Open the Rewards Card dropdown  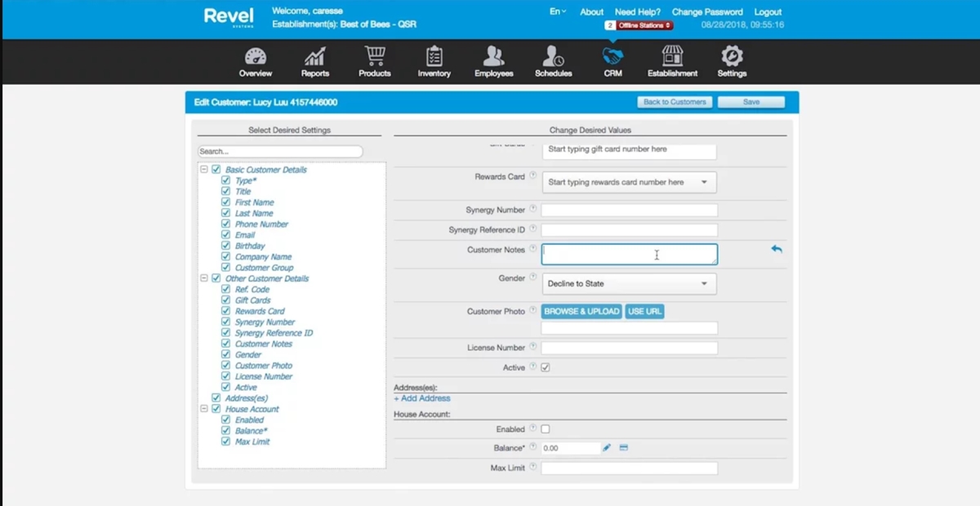tap(629, 182)
